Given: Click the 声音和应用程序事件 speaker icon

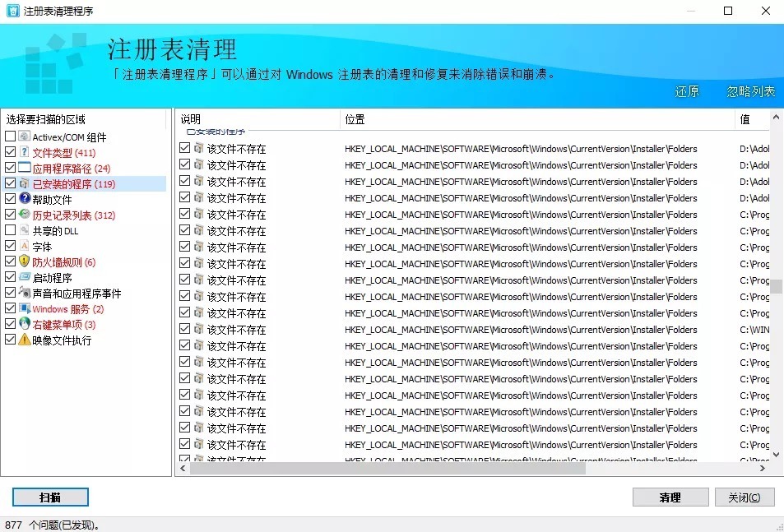Looking at the screenshot, I should (25, 292).
